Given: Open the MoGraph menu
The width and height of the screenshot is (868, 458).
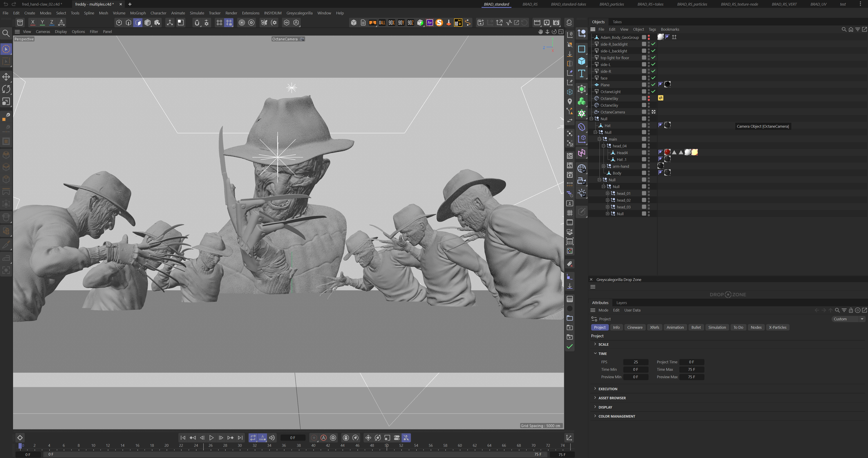Looking at the screenshot, I should click(138, 13).
